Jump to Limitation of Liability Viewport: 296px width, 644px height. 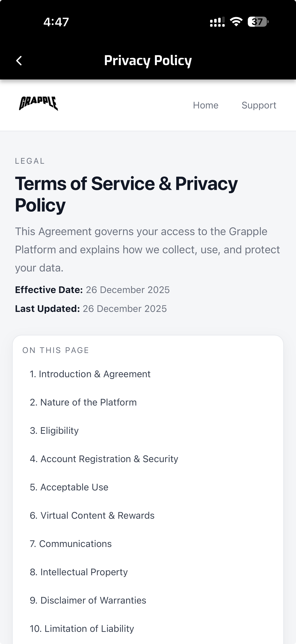[82, 628]
